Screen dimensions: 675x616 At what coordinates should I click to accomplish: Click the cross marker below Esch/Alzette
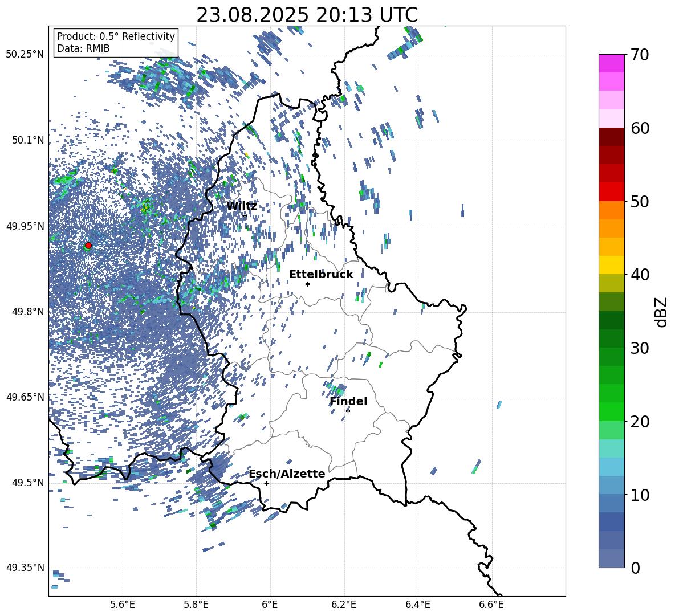(x=266, y=483)
